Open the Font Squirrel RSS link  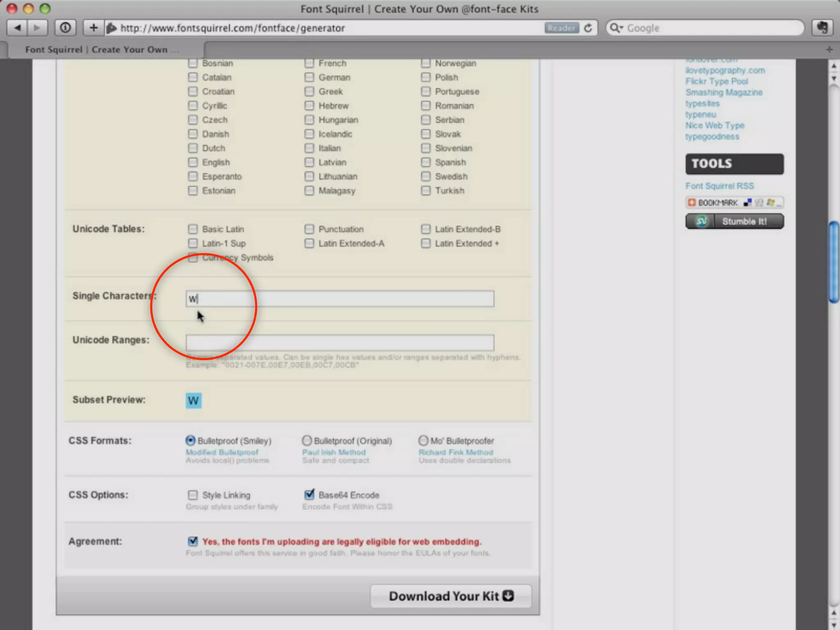point(719,186)
